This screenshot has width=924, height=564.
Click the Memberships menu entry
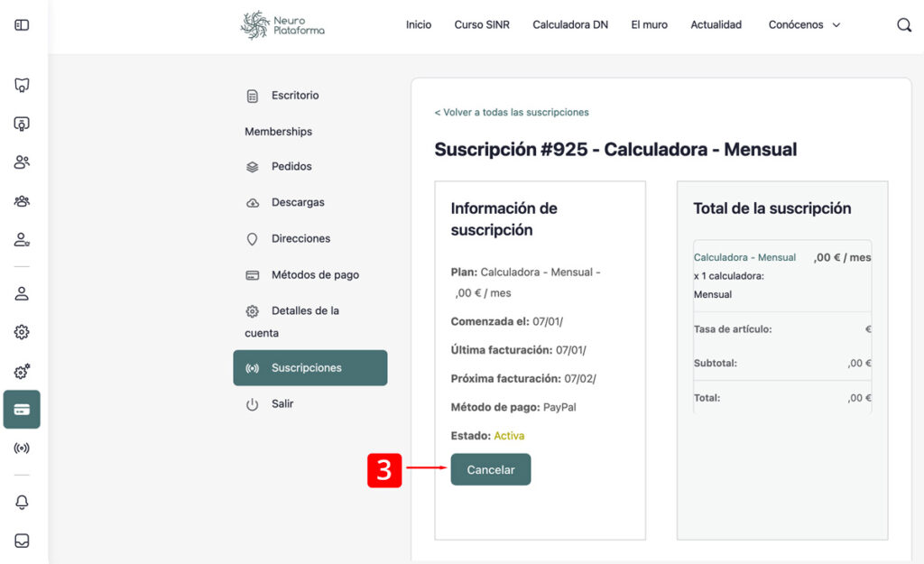278,132
